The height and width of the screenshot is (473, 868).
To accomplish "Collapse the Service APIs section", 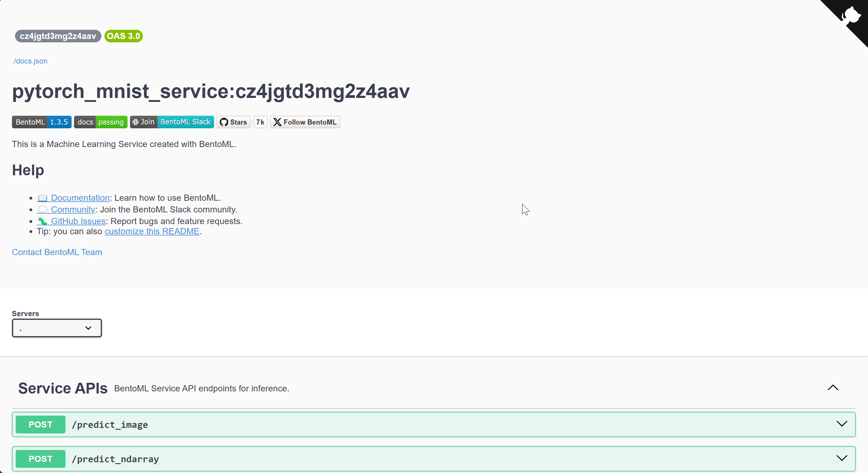I will click(x=833, y=387).
